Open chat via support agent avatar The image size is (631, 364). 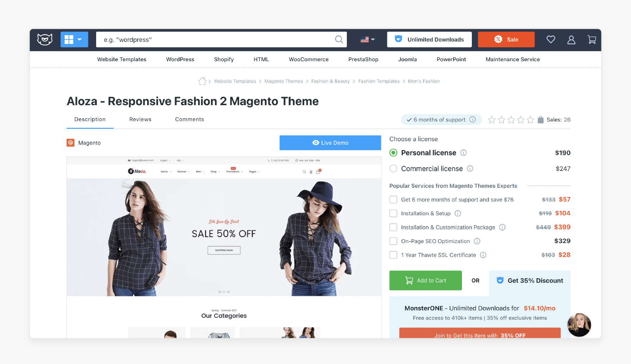tap(579, 325)
